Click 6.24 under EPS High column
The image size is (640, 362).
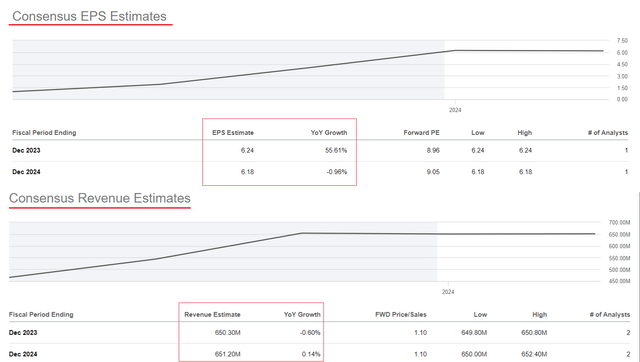pyautogui.click(x=525, y=150)
